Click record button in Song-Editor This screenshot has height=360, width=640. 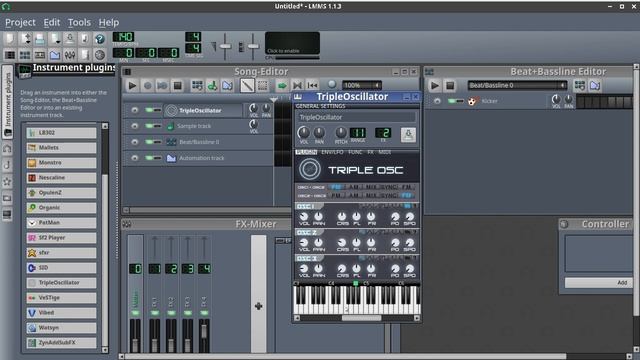(x=147, y=85)
